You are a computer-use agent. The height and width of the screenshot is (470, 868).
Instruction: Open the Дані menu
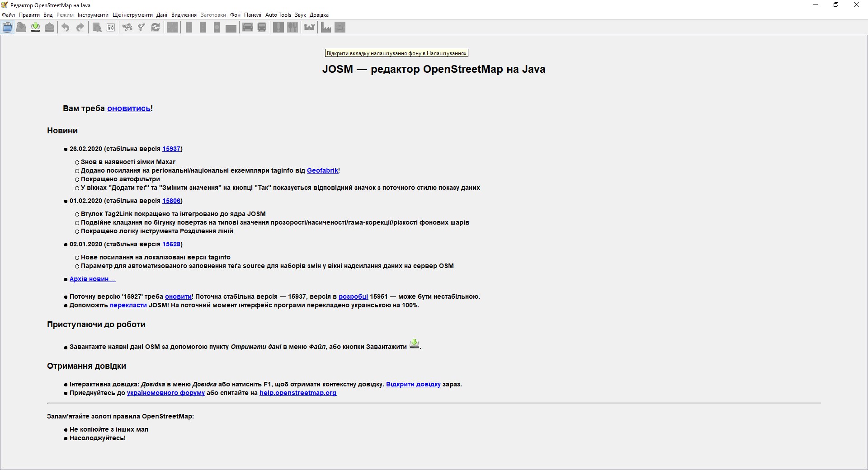(162, 15)
